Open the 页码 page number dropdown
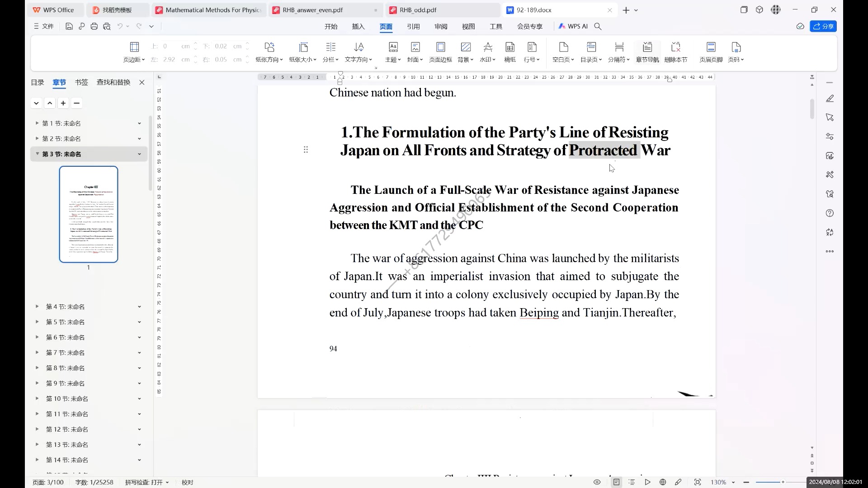 point(736,59)
